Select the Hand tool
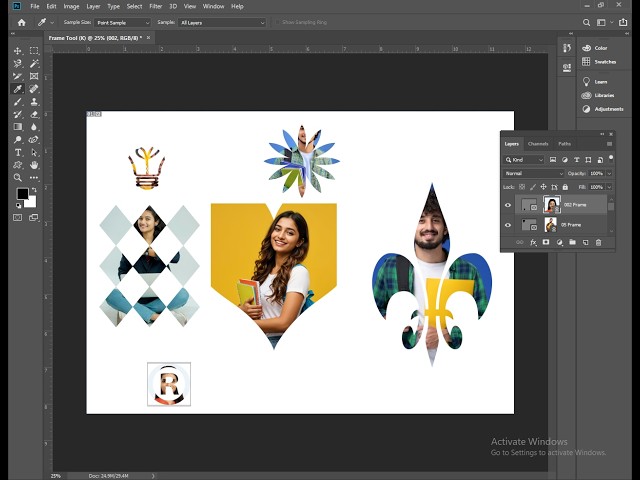The height and width of the screenshot is (480, 640). [x=34, y=165]
